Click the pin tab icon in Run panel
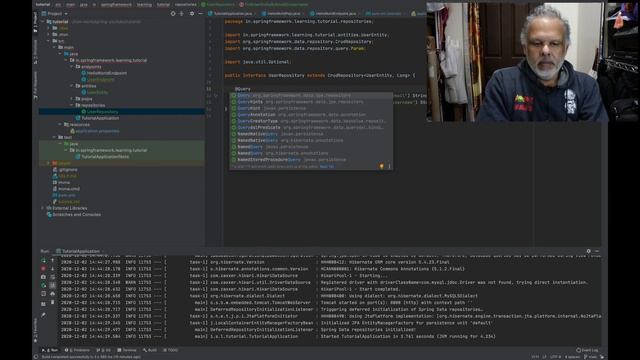 [x=43, y=315]
